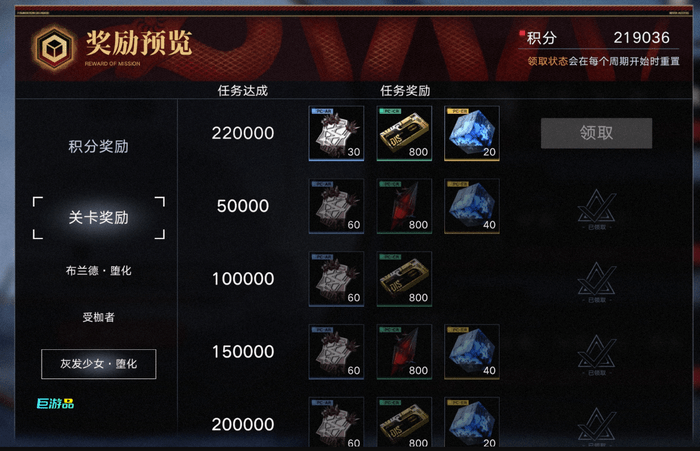Click the claimed checkmark in 150000 row
The image size is (700, 451).
(x=596, y=355)
